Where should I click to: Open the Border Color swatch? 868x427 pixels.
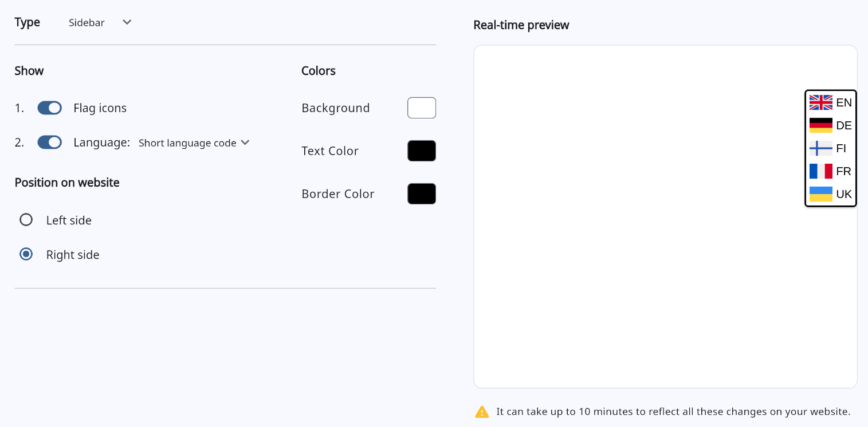click(422, 193)
